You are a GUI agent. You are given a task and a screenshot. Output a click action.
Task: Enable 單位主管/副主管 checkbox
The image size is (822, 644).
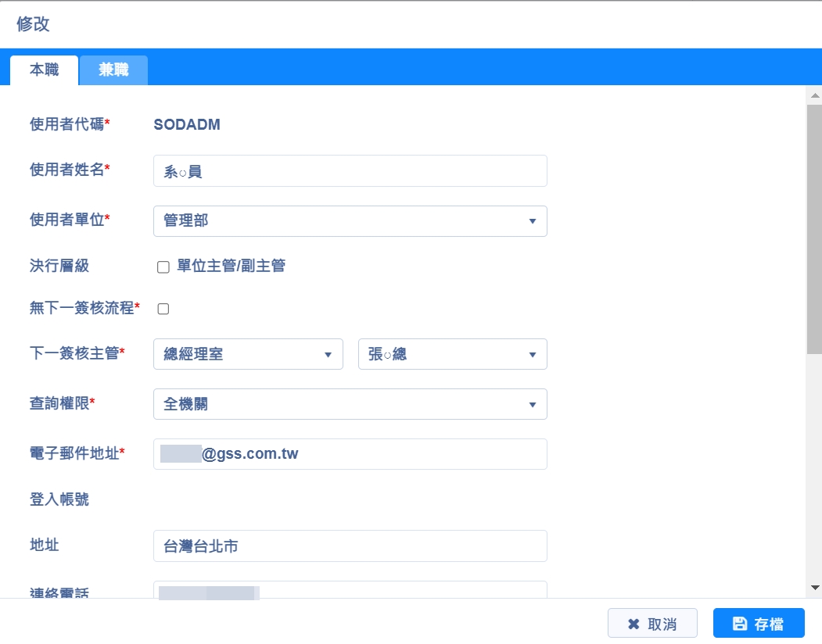tap(163, 267)
